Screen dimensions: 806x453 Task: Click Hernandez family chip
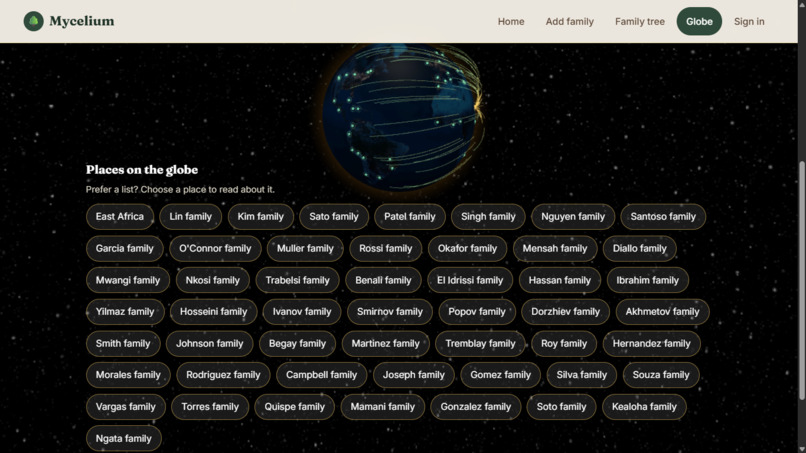[x=651, y=343]
